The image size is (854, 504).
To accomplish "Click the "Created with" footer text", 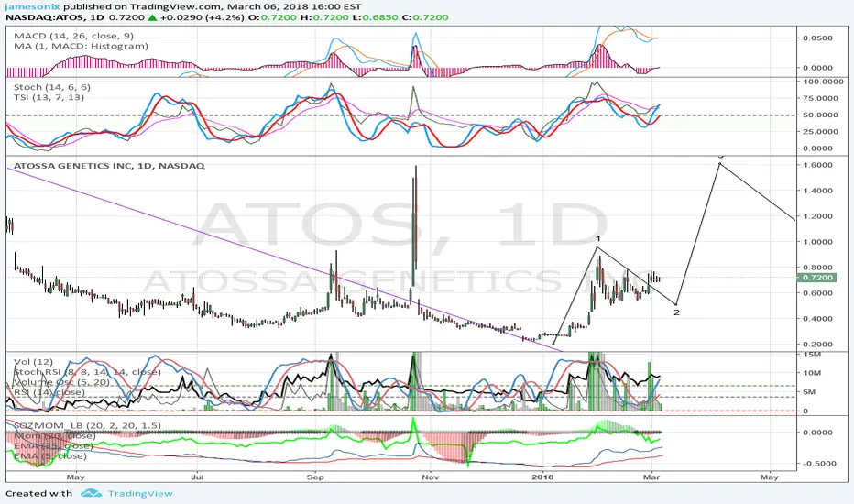I will 38,493.
